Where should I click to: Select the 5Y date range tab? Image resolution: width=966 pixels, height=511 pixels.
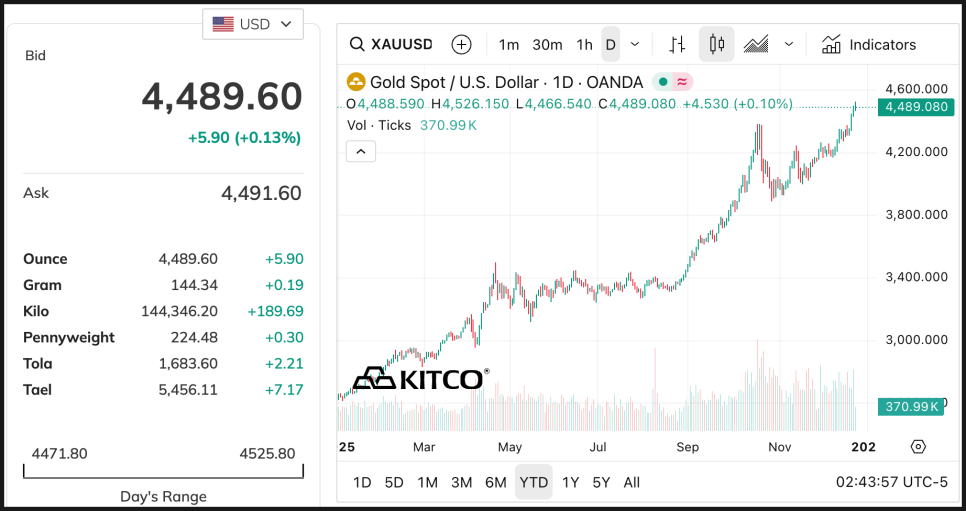pos(600,482)
